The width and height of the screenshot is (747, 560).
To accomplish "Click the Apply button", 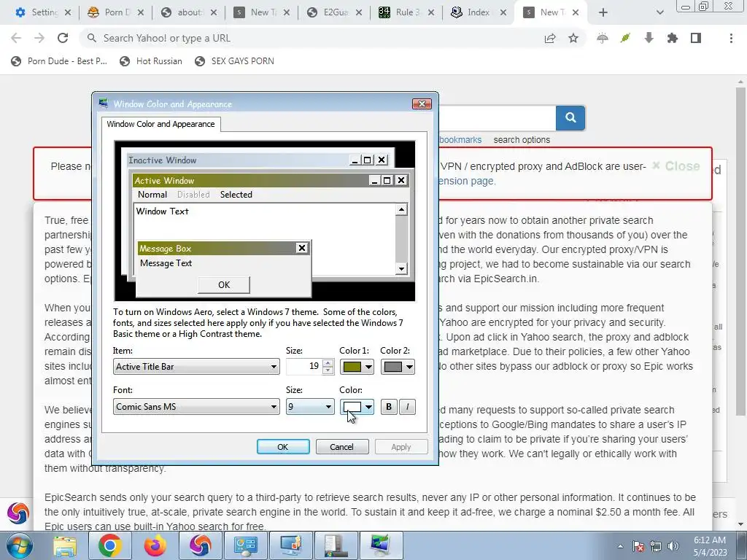I will 401,447.
